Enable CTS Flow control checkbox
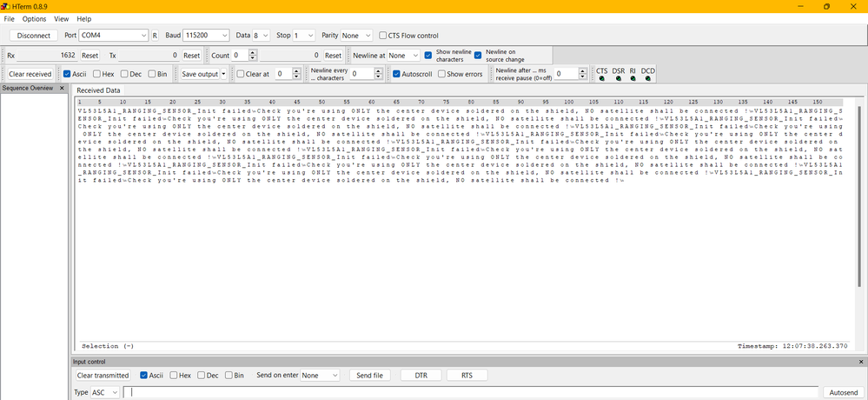The image size is (868, 400). pos(383,36)
